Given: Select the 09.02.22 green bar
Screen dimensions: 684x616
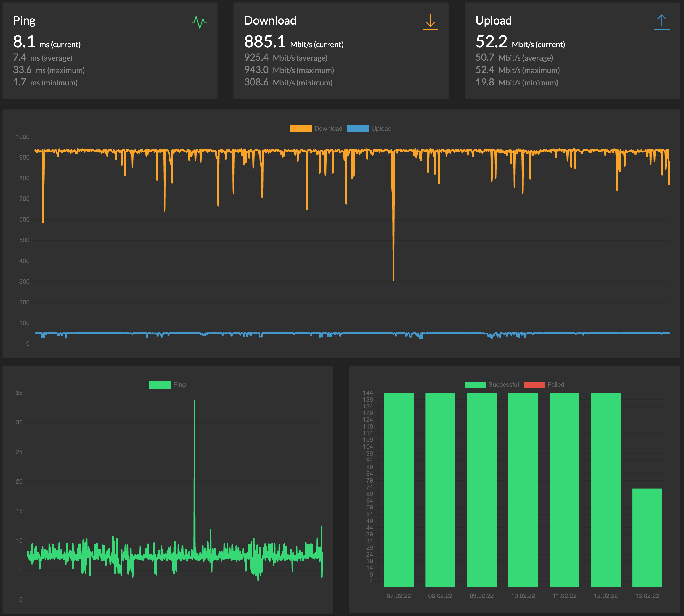Looking at the screenshot, I should 481,489.
